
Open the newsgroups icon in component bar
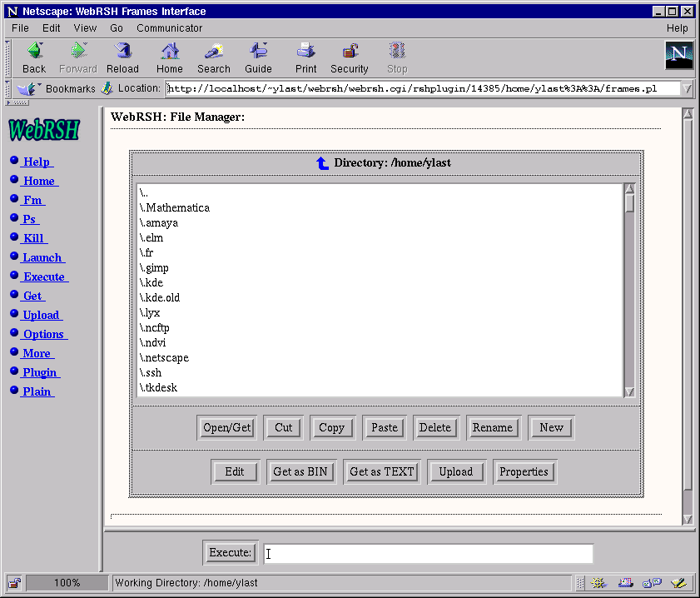click(652, 583)
